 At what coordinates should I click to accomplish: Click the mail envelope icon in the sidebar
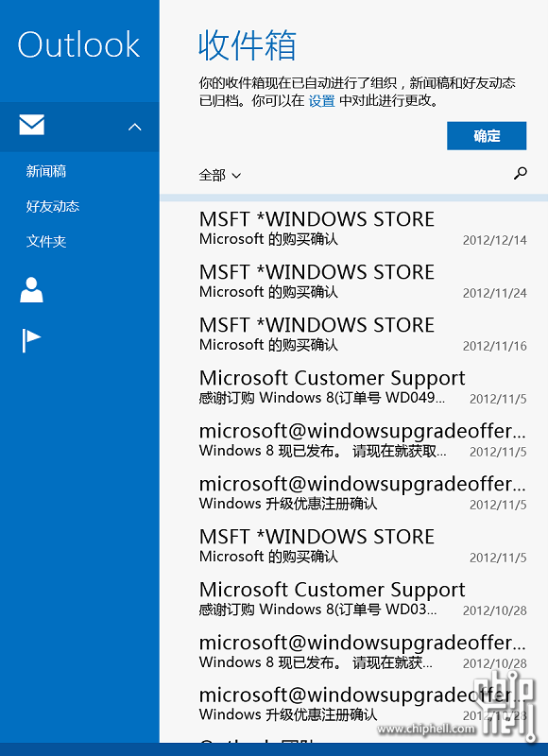32,125
